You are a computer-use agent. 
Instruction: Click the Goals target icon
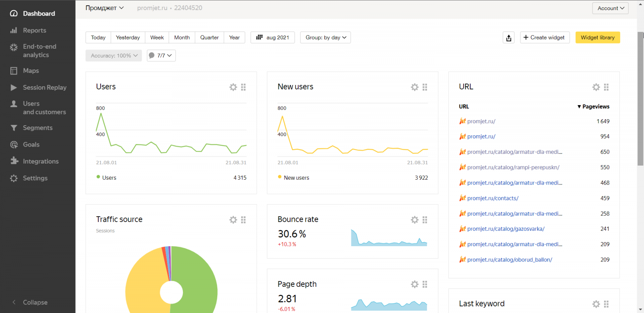[14, 145]
